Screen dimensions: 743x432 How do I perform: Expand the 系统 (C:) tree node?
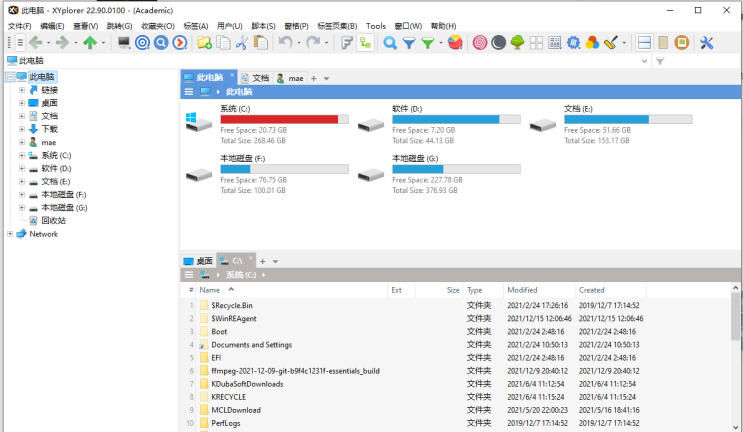tap(22, 155)
